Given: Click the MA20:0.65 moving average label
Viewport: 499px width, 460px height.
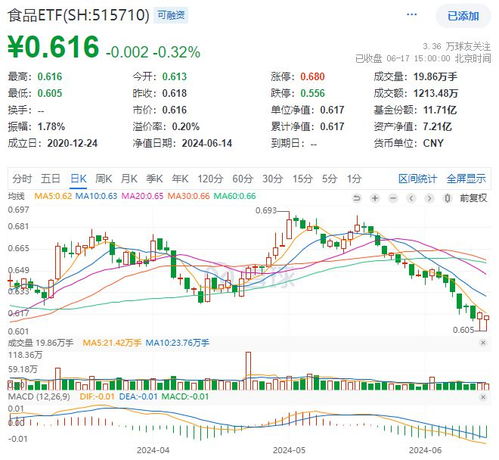Looking at the screenshot, I should pos(142,196).
